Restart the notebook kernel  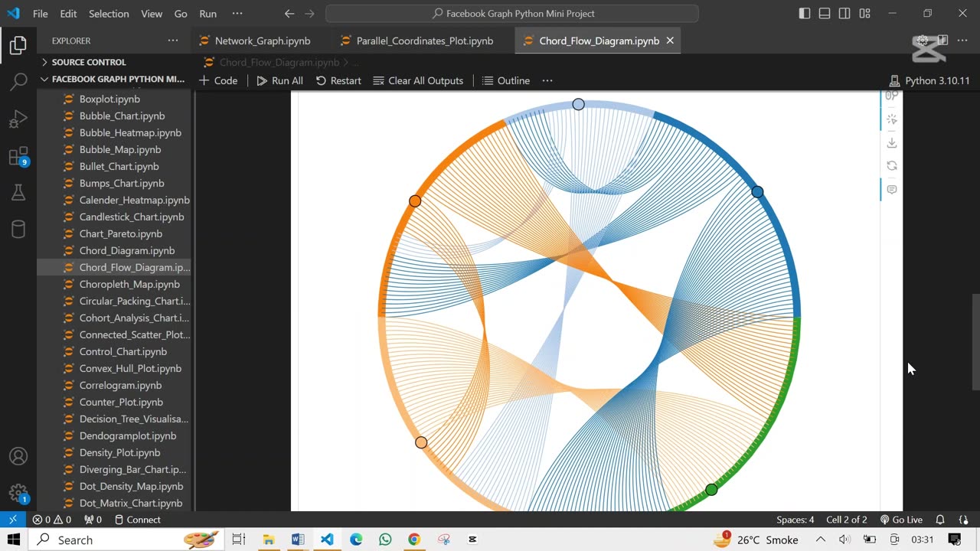tap(338, 80)
